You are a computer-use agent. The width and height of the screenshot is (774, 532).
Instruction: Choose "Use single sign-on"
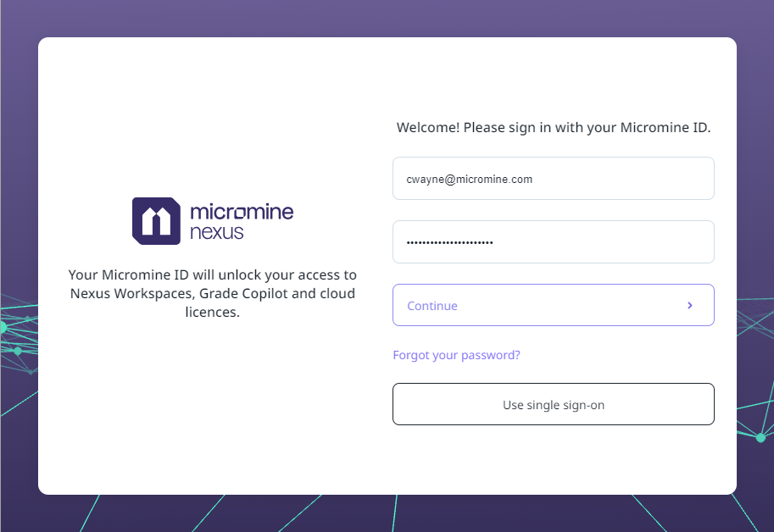[553, 404]
